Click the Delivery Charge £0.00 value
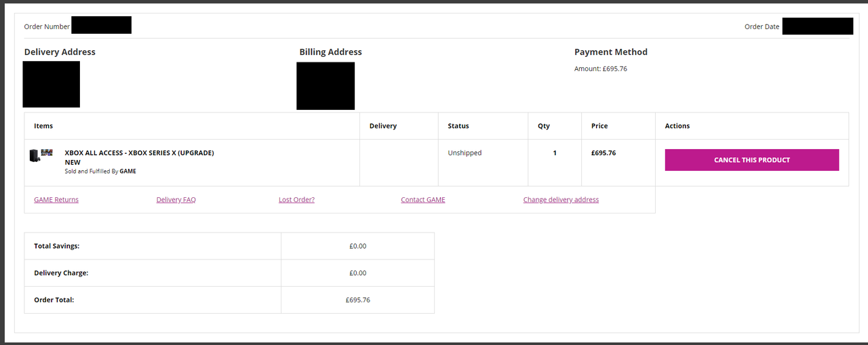 [357, 272]
